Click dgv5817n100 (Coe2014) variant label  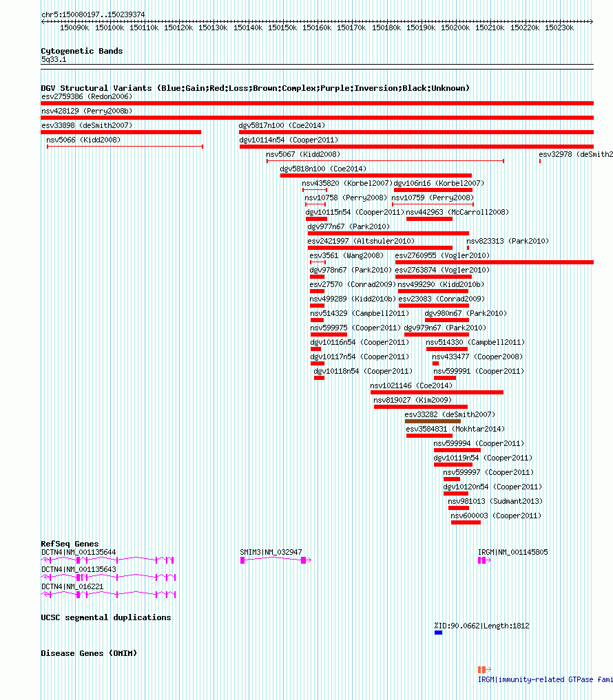click(282, 125)
